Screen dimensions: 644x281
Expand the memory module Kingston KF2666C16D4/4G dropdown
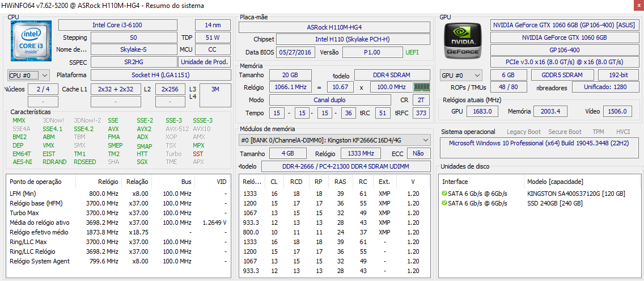[x=334, y=140]
